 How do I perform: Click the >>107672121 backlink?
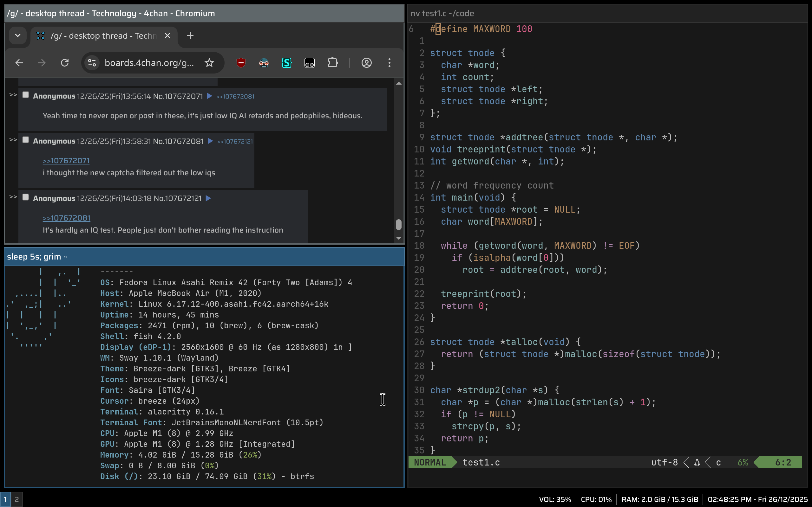click(x=235, y=142)
